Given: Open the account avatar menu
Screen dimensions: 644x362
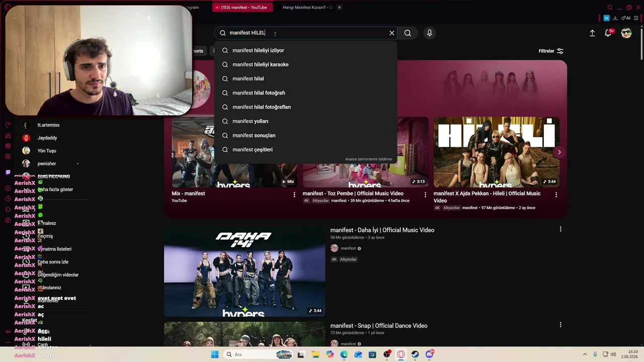Looking at the screenshot, I should pos(626,33).
